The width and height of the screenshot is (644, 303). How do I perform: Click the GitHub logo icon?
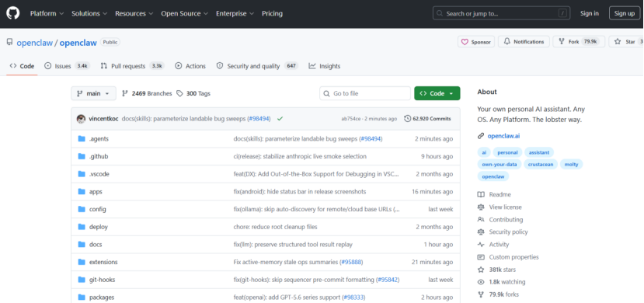pyautogui.click(x=12, y=13)
